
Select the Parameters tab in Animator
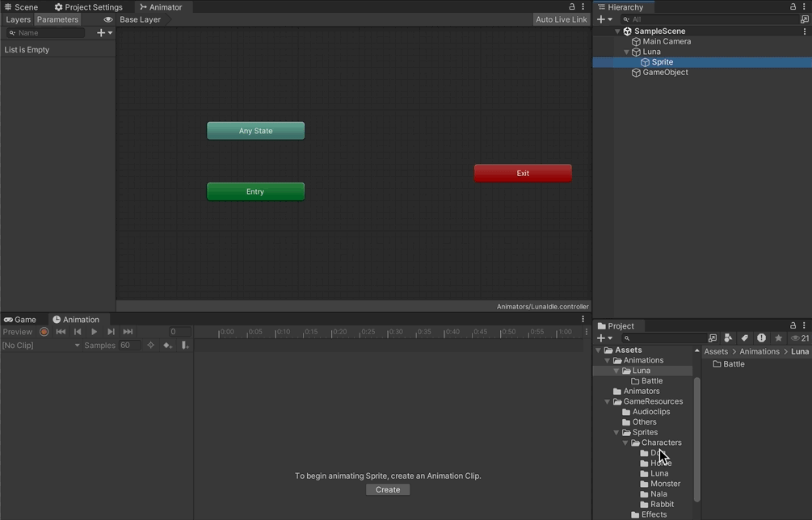[x=57, y=19]
